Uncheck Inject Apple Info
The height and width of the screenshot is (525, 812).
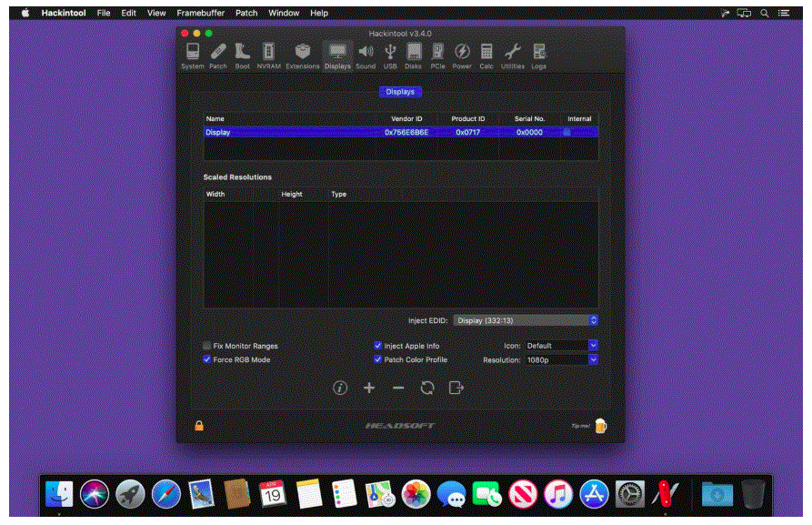pos(377,346)
